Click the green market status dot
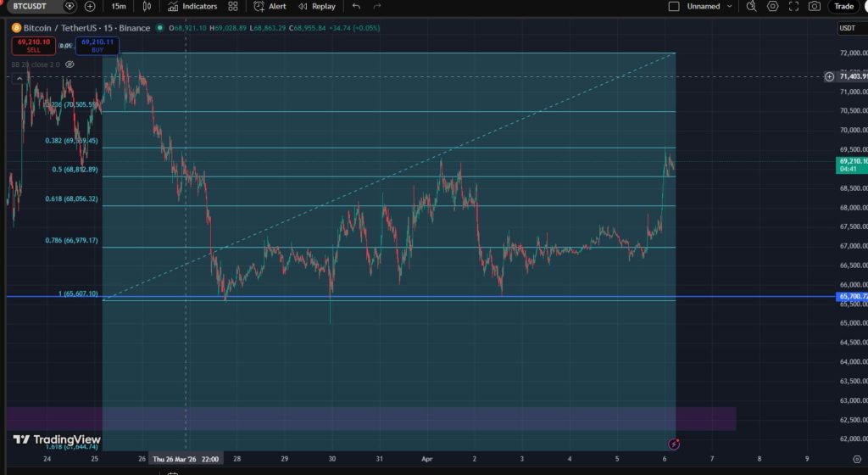Screen dimensions: 868x475 [x=160, y=28]
